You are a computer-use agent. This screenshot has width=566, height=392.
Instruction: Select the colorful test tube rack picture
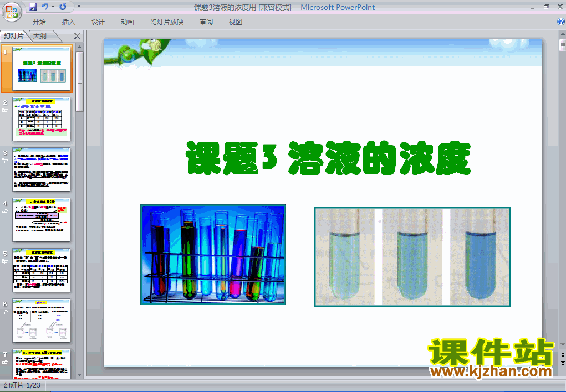tap(213, 255)
